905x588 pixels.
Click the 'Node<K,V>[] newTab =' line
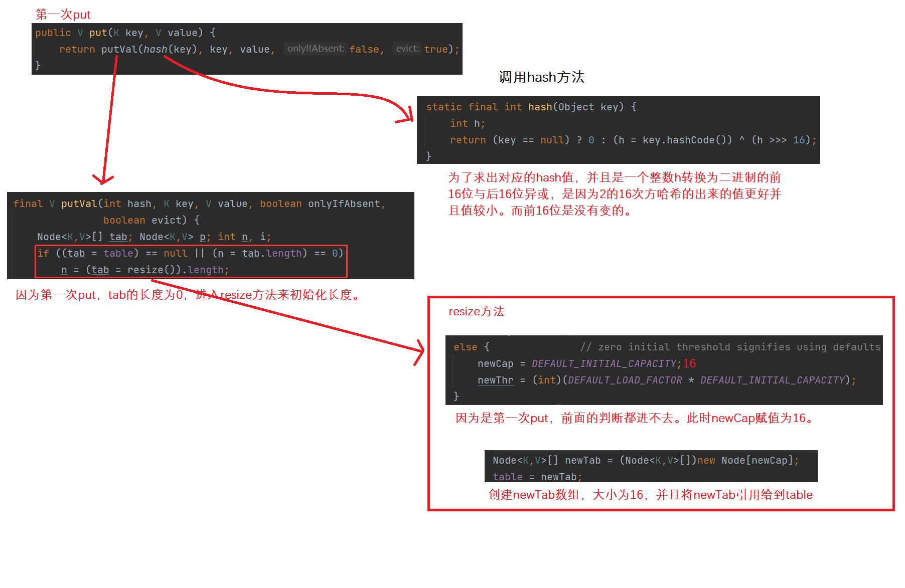tap(646, 460)
